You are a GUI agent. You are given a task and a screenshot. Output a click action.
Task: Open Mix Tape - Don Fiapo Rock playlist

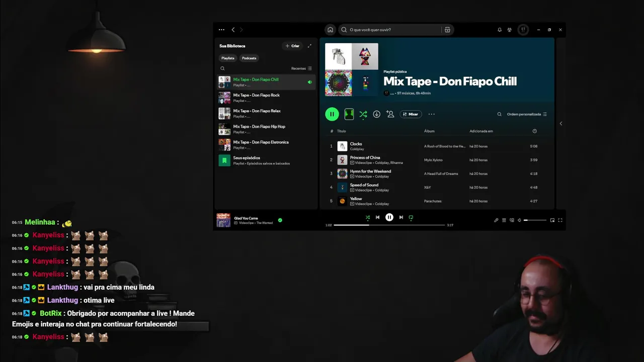click(x=266, y=98)
